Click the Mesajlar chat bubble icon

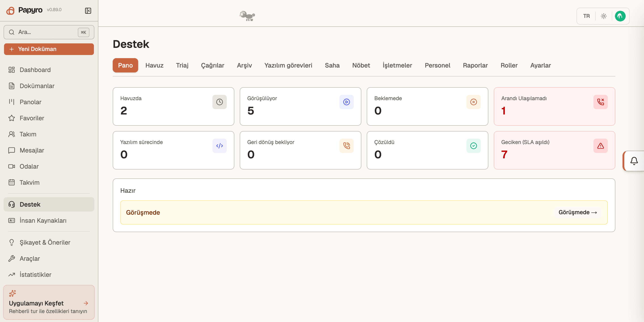tap(11, 150)
